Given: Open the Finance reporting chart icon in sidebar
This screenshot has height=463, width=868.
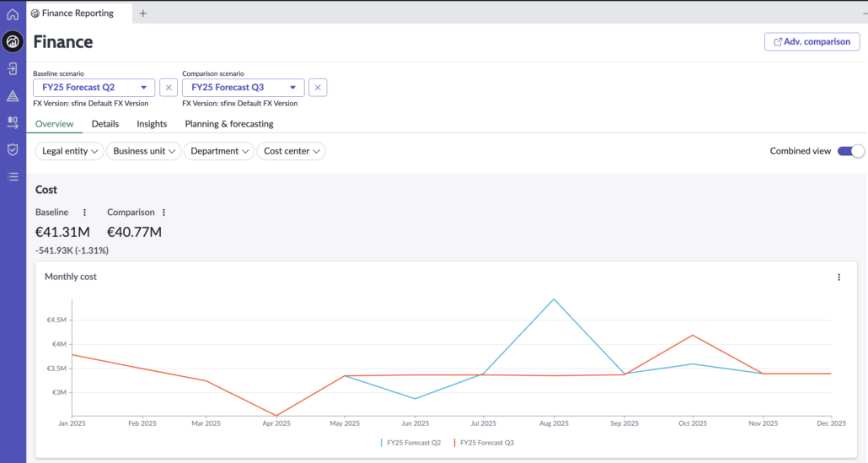Looking at the screenshot, I should click(13, 41).
